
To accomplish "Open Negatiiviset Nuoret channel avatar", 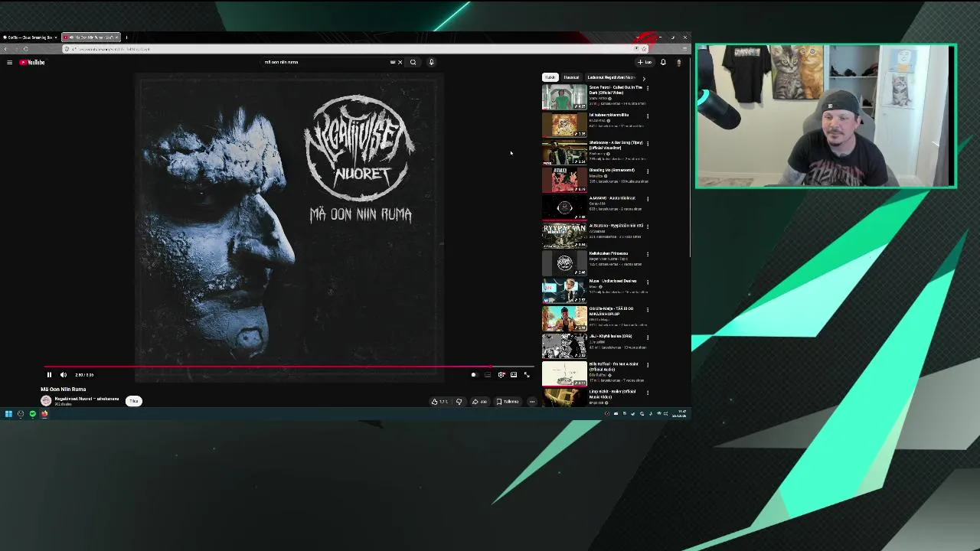I will [x=46, y=401].
